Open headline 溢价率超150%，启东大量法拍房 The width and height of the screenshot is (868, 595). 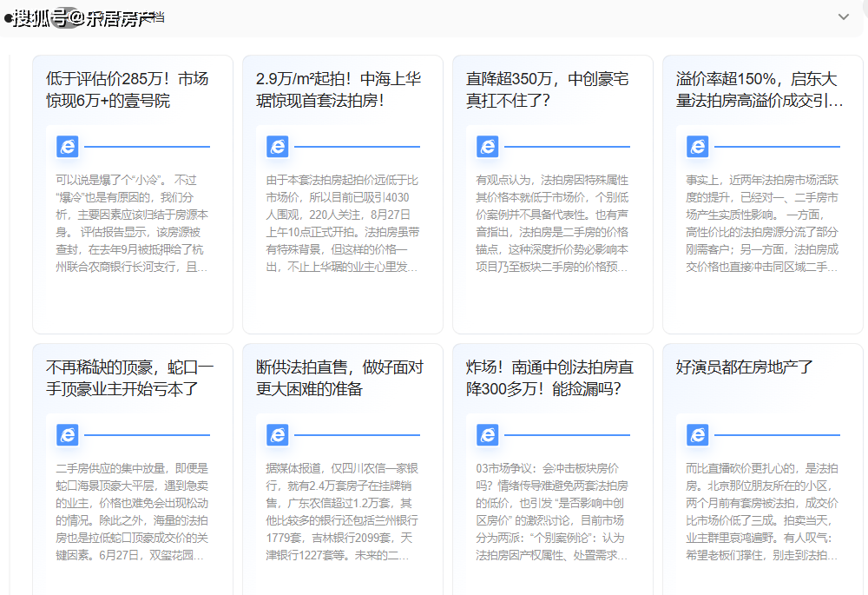coord(758,89)
